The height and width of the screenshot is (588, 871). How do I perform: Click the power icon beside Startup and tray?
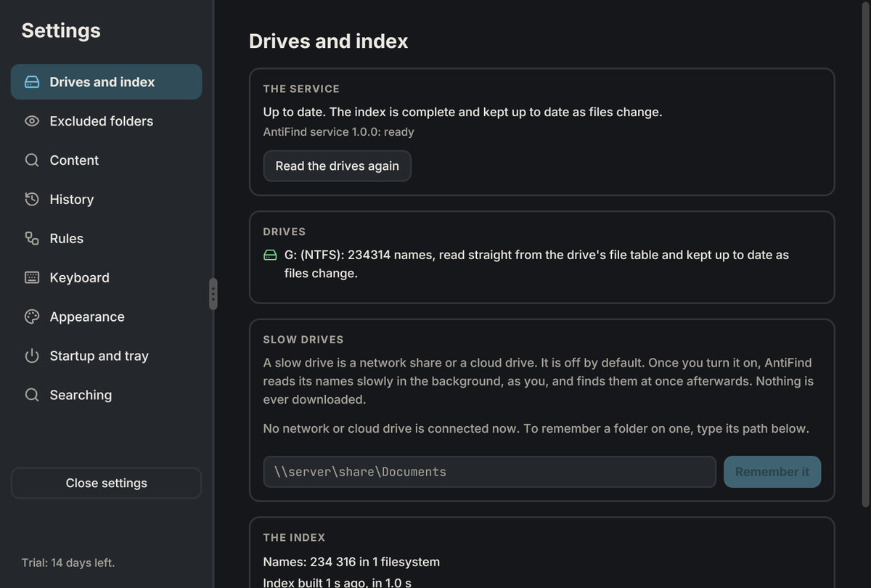point(32,356)
